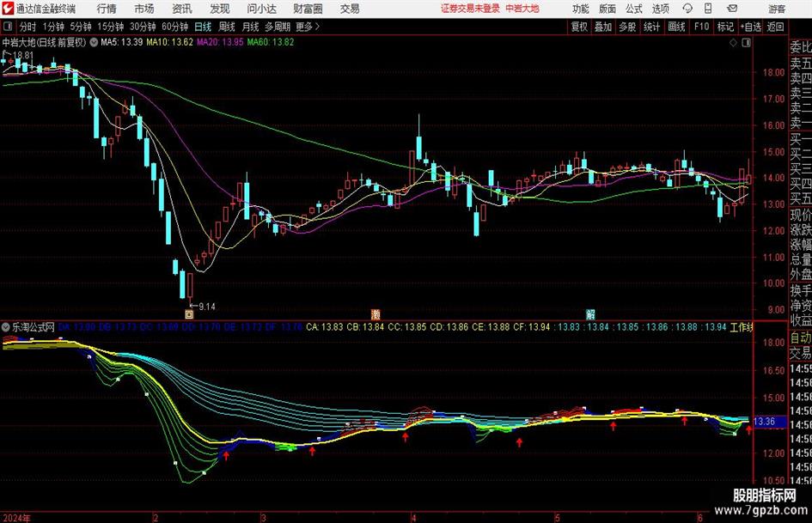Switch to 分时 chart tab
The width and height of the screenshot is (812, 523).
point(28,27)
